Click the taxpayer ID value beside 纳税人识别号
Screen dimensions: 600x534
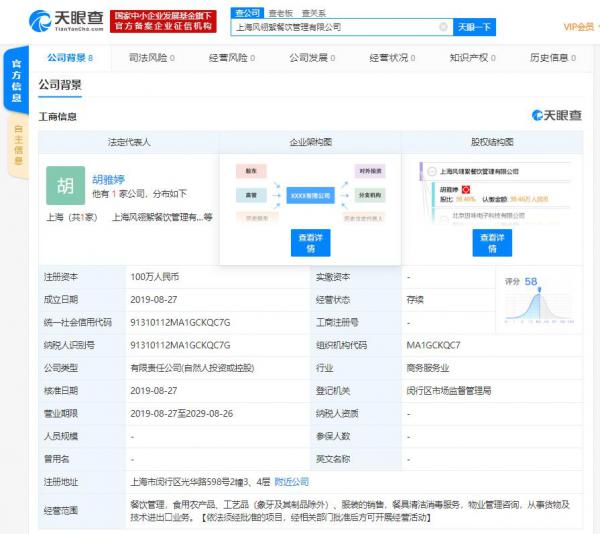point(180,345)
